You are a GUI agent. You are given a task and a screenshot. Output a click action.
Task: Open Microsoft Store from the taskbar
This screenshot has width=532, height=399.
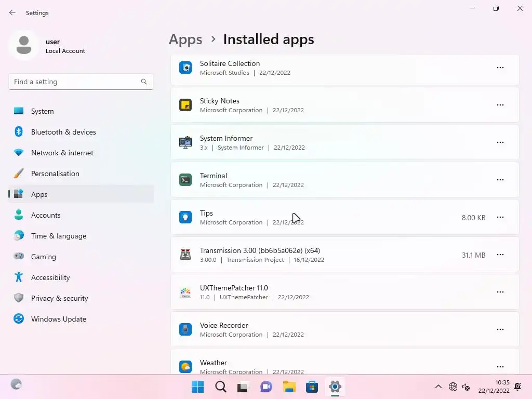(312, 387)
